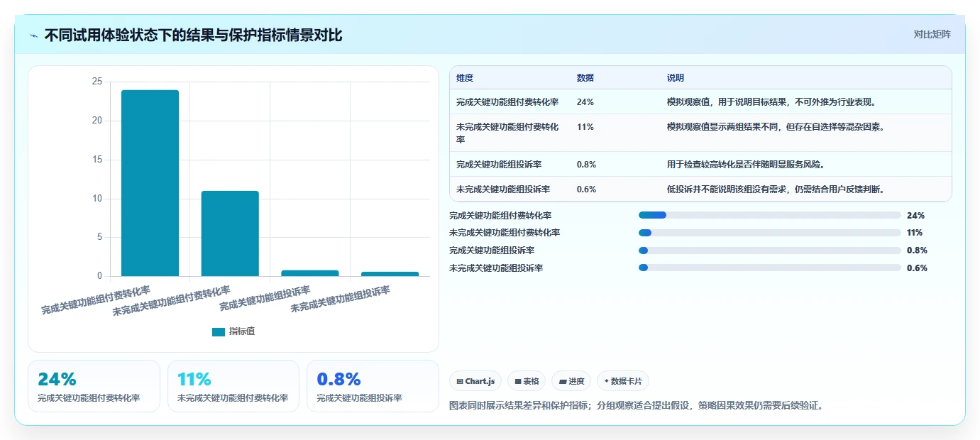
Task: Click the 完成关键功能组投诉率 bar in chart
Action: click(310, 273)
